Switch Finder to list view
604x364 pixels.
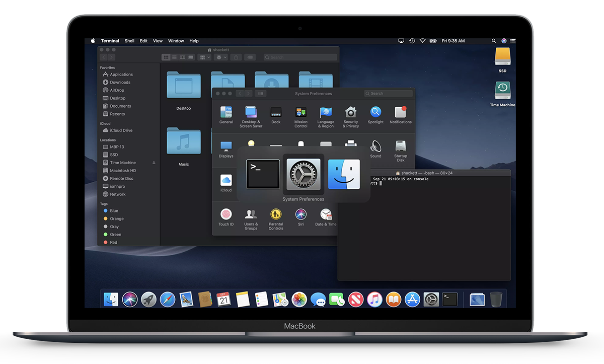point(174,57)
